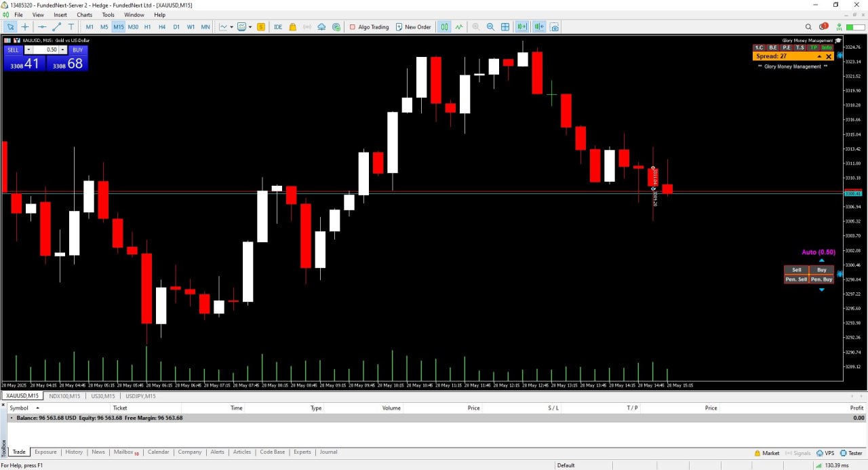Activate the crosshair tool
Image resolution: width=868 pixels, height=470 pixels.
coord(25,27)
